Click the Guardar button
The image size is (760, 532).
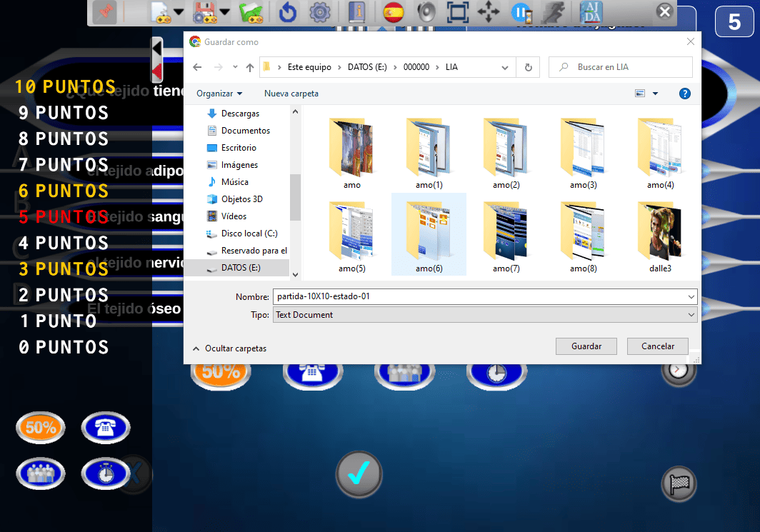click(x=586, y=346)
